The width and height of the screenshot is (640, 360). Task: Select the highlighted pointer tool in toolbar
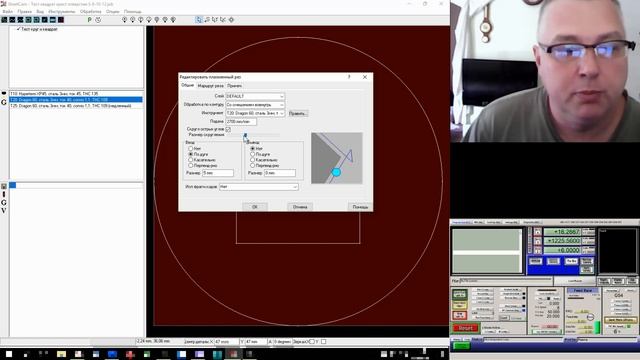click(198, 20)
